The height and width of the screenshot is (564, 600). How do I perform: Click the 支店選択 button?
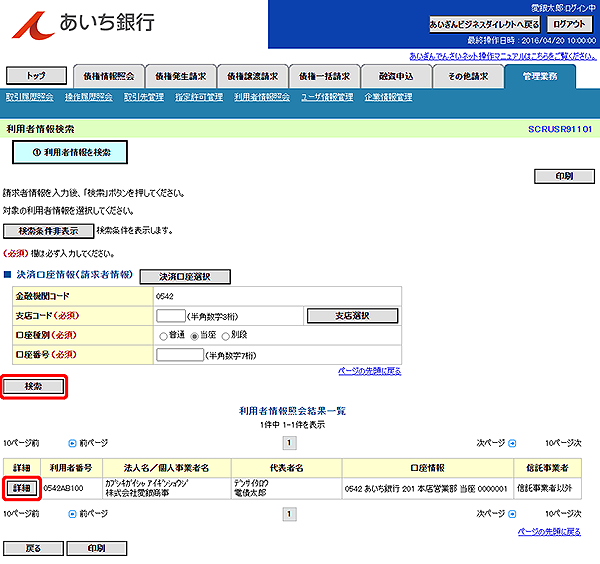[x=352, y=316]
